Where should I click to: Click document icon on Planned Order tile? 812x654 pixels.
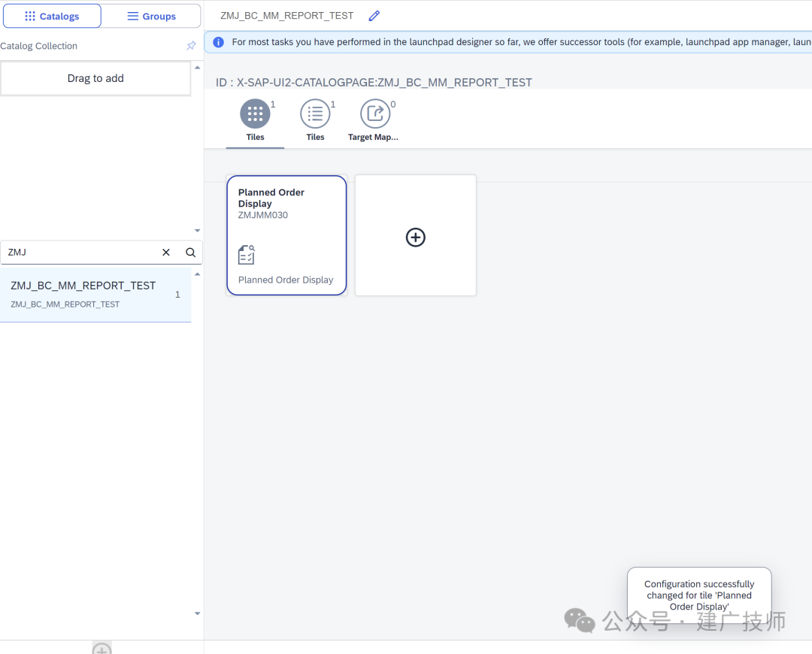[247, 255]
